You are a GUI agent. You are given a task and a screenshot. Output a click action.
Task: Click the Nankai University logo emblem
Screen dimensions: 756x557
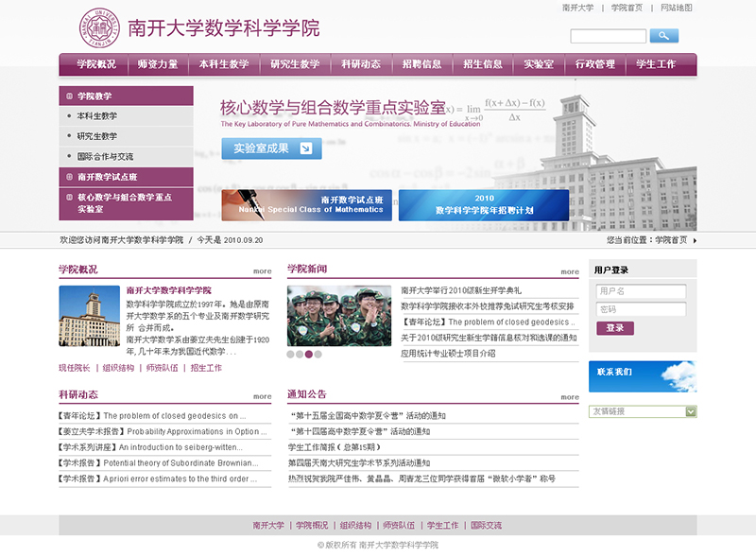[99, 27]
